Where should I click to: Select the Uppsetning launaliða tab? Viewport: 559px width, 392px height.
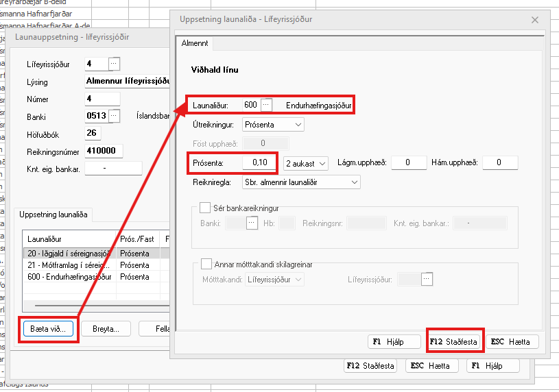point(55,216)
